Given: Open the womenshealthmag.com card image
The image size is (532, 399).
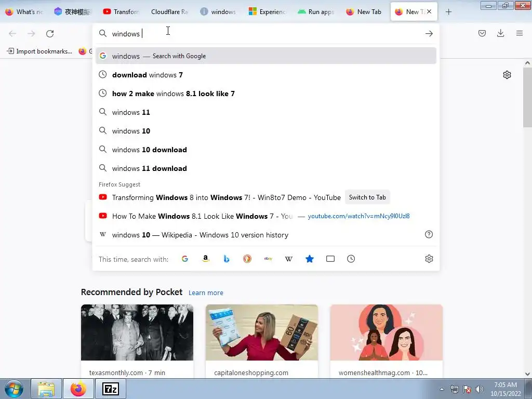Looking at the screenshot, I should 387,332.
